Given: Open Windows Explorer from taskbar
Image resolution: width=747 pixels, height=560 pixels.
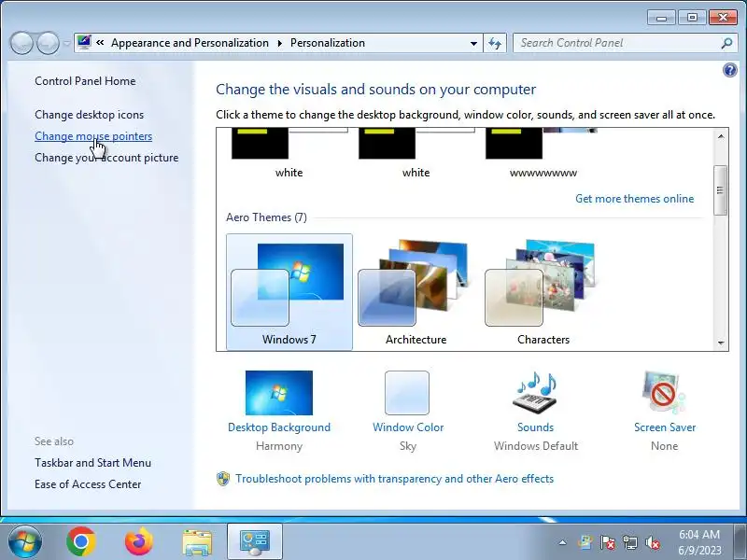Looking at the screenshot, I should point(197,542).
